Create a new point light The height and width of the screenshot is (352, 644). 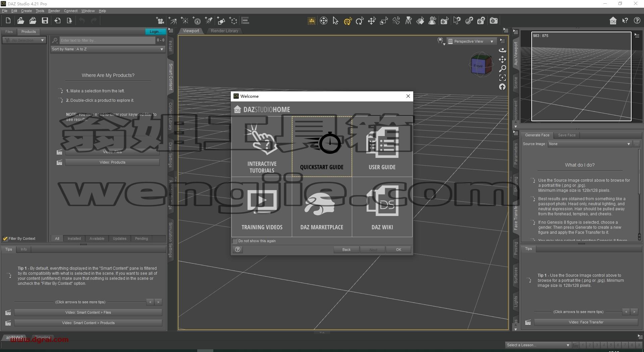184,21
